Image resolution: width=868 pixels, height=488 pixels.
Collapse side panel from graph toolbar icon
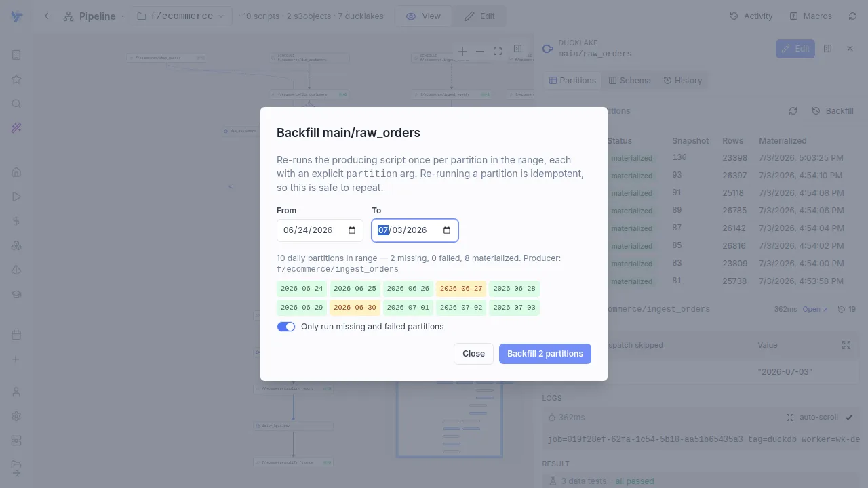point(517,49)
